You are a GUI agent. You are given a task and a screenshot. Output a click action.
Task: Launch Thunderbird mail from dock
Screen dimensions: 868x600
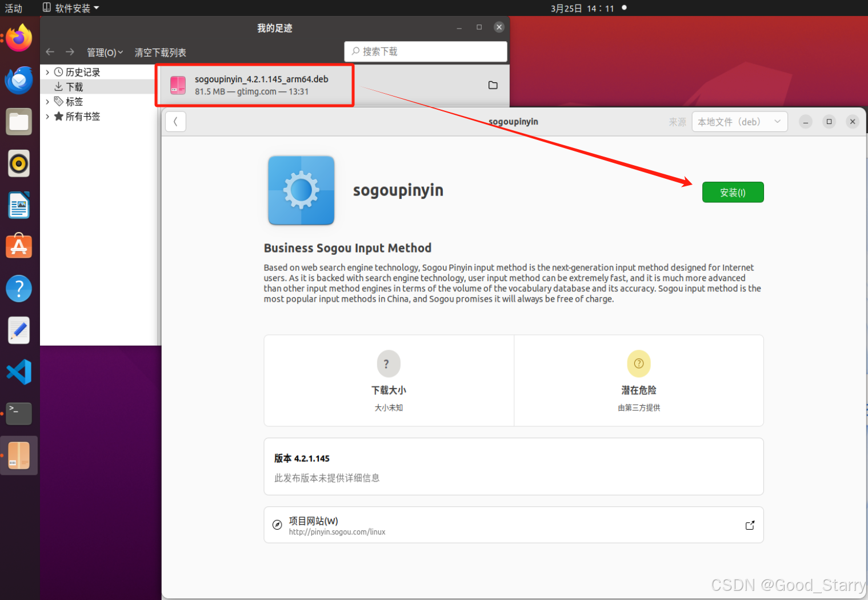(x=19, y=80)
